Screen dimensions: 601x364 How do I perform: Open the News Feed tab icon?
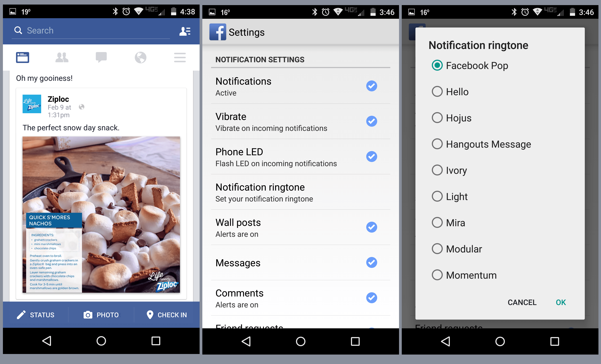tap(23, 58)
